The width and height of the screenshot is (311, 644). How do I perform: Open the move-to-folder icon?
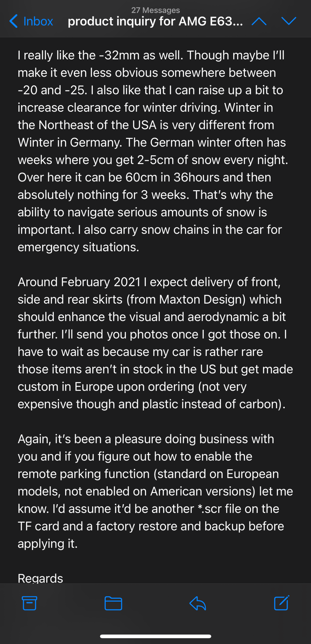(113, 603)
